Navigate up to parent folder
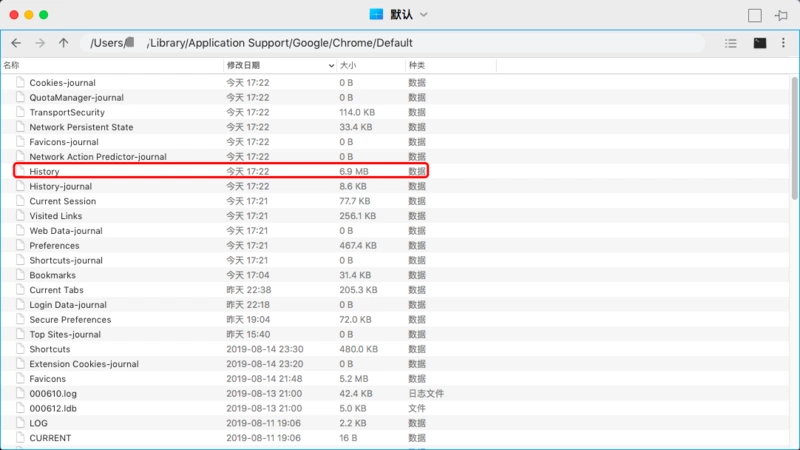Image resolution: width=800 pixels, height=450 pixels. tap(63, 43)
